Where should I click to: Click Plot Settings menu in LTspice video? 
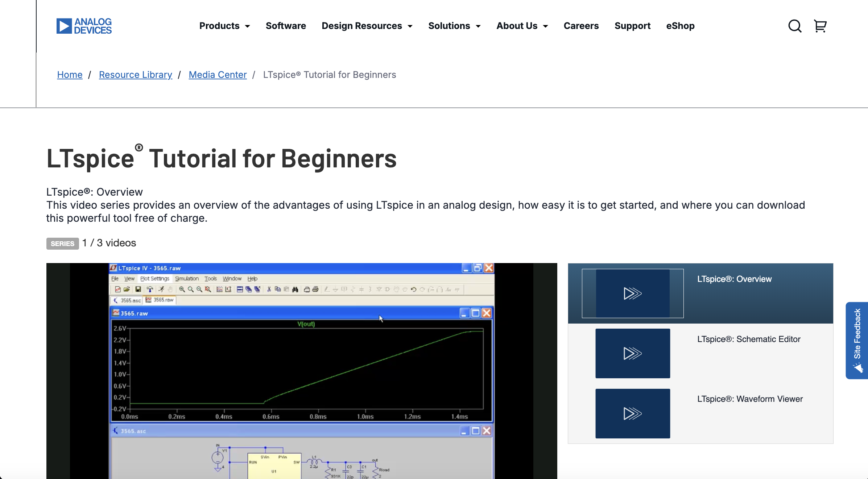click(x=155, y=279)
